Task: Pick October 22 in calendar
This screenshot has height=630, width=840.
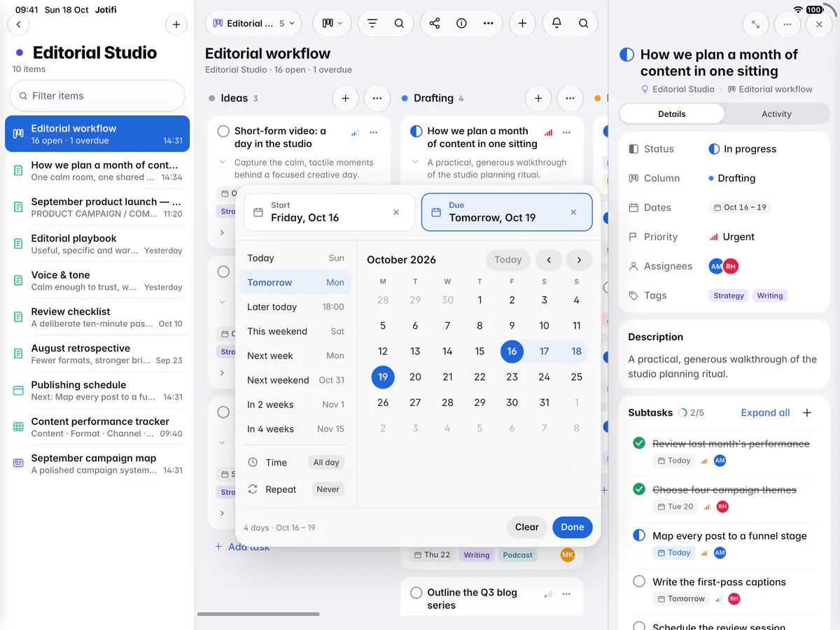Action: click(x=479, y=377)
